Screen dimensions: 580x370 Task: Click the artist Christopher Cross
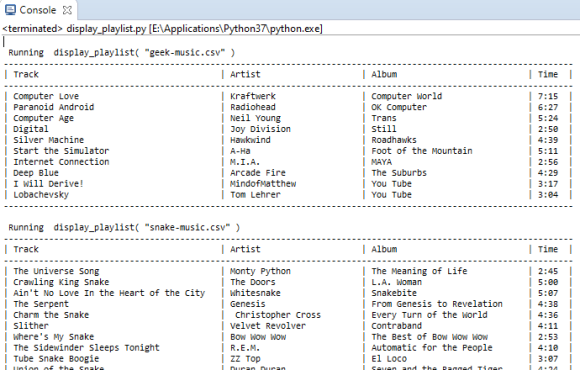(278, 315)
